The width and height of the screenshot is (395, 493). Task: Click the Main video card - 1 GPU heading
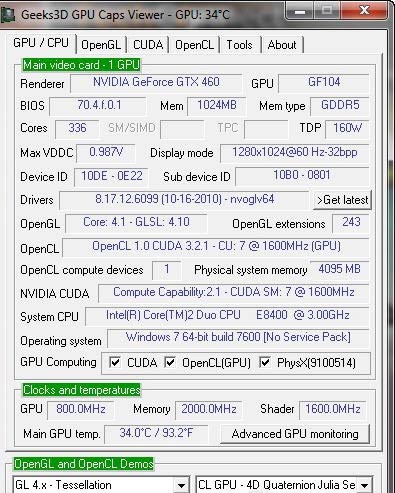tap(81, 65)
